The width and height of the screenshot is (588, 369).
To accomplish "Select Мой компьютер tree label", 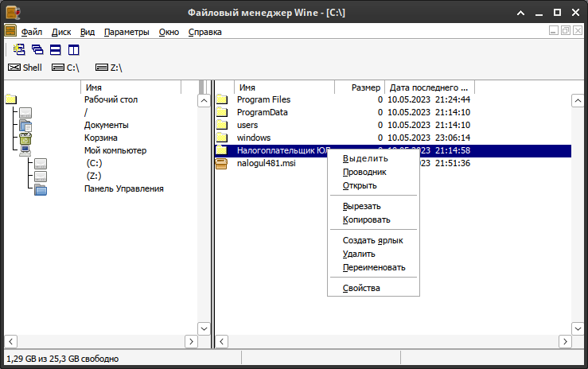I will pos(115,150).
